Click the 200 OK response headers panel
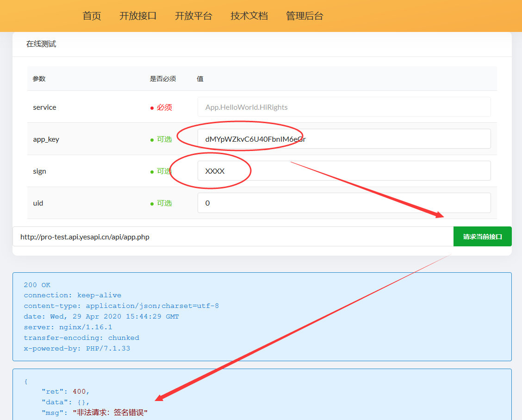522x420 pixels. 262,317
